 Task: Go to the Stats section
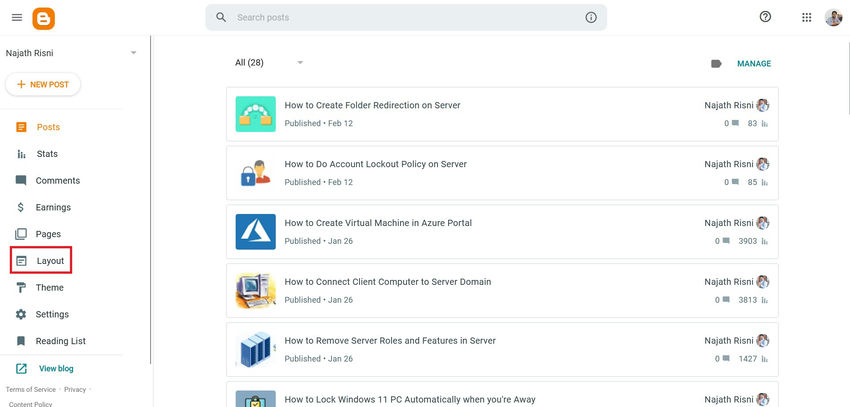click(x=47, y=154)
